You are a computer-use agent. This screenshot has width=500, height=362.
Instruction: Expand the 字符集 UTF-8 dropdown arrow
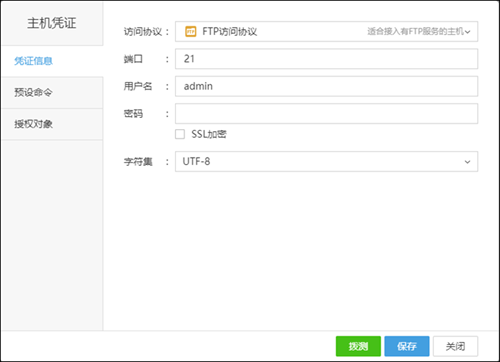pos(467,162)
